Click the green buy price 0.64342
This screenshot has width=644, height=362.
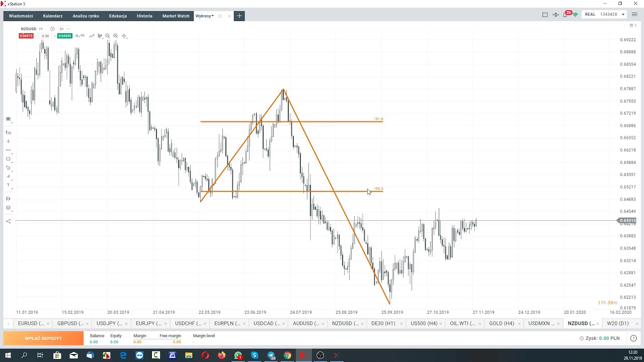[65, 36]
